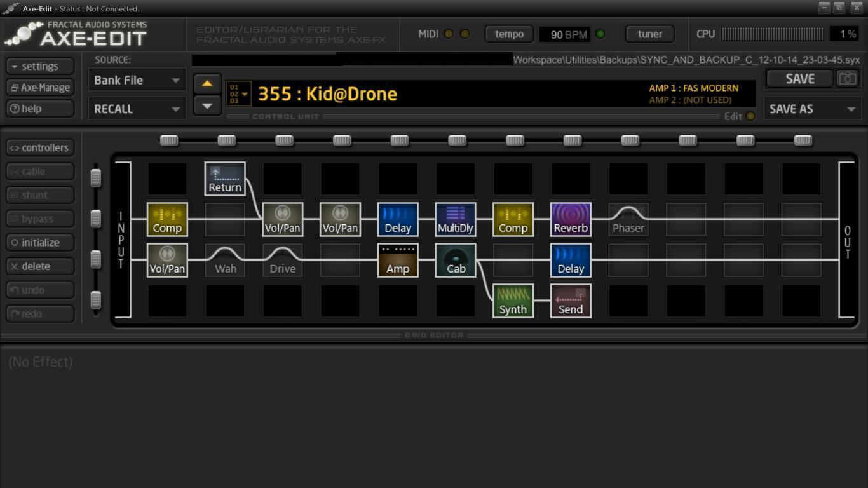868x488 pixels.
Task: Open the settings dropdown menu
Action: click(x=40, y=66)
